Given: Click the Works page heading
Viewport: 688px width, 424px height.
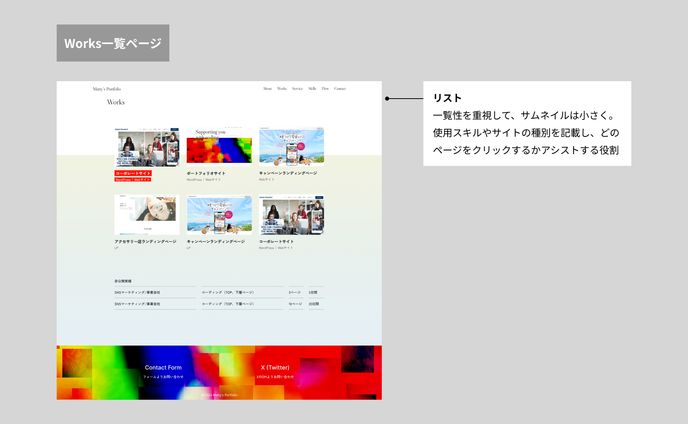Looking at the screenshot, I should (x=116, y=102).
